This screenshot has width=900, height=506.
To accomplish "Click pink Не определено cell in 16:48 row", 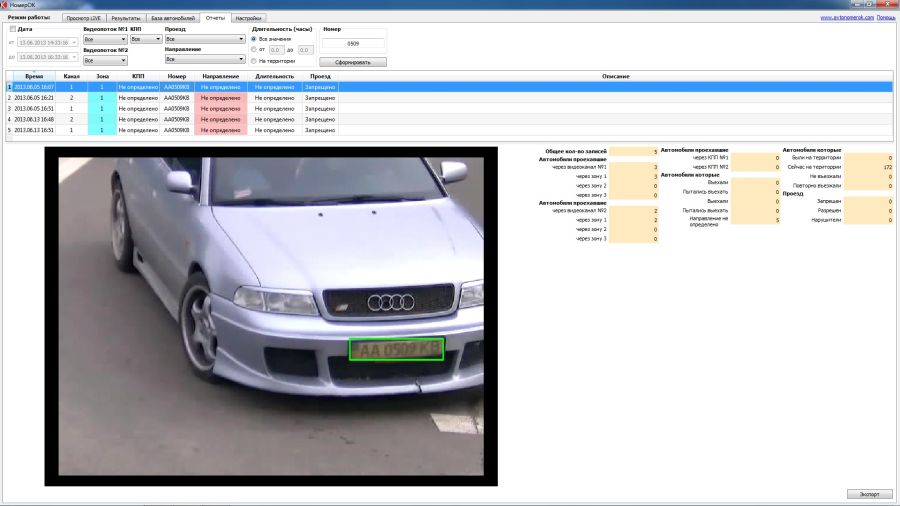I will 220,119.
